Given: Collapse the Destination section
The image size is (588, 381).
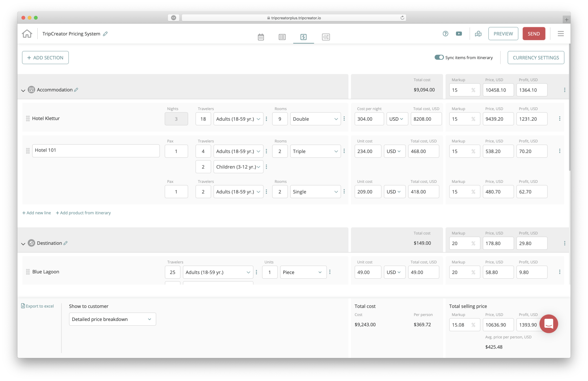Looking at the screenshot, I should pyautogui.click(x=23, y=244).
